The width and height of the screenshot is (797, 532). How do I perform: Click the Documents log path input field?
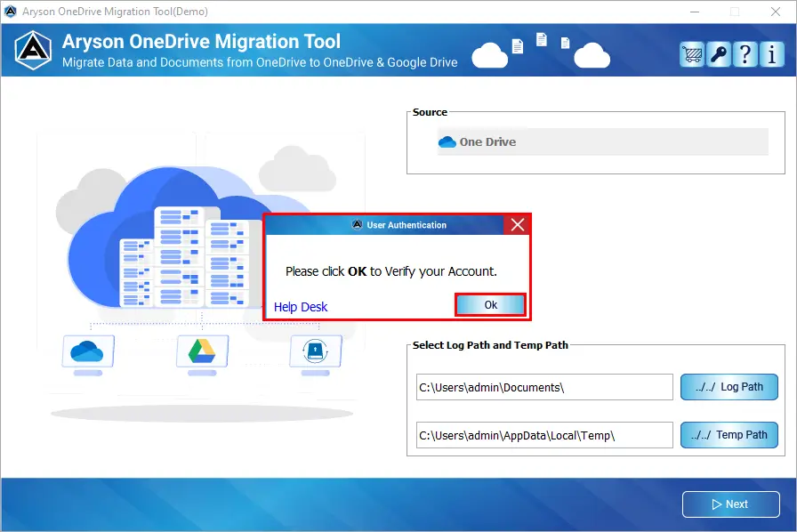543,387
